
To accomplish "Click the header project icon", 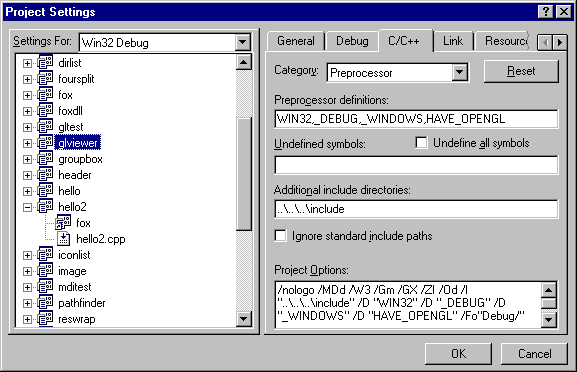I will click(x=45, y=175).
